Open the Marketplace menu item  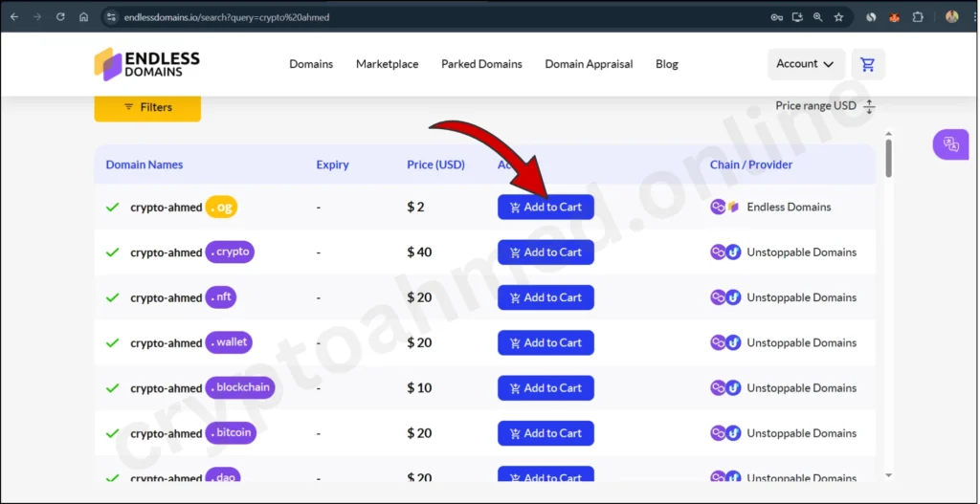[387, 64]
